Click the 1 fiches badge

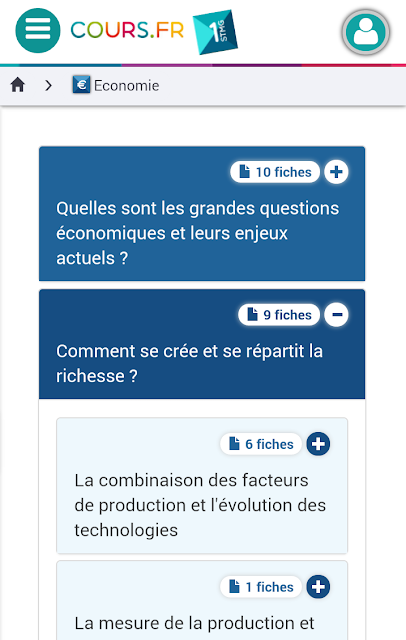[x=261, y=587]
